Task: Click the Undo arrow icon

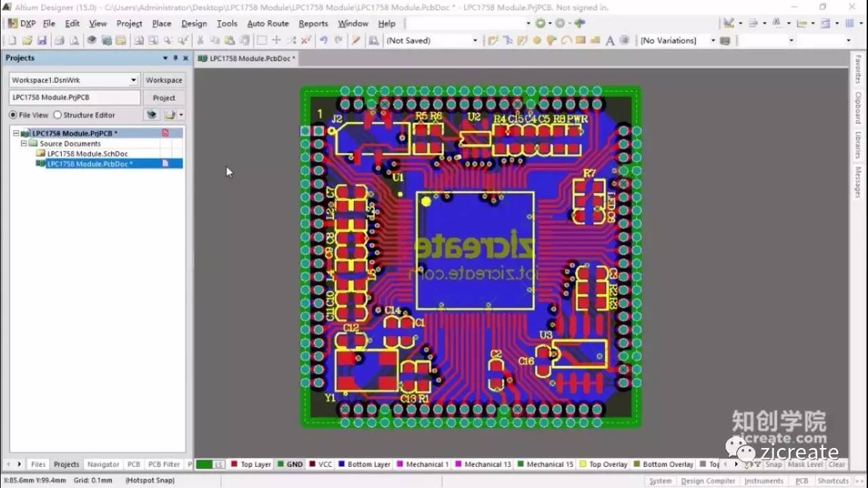Action: 323,41
